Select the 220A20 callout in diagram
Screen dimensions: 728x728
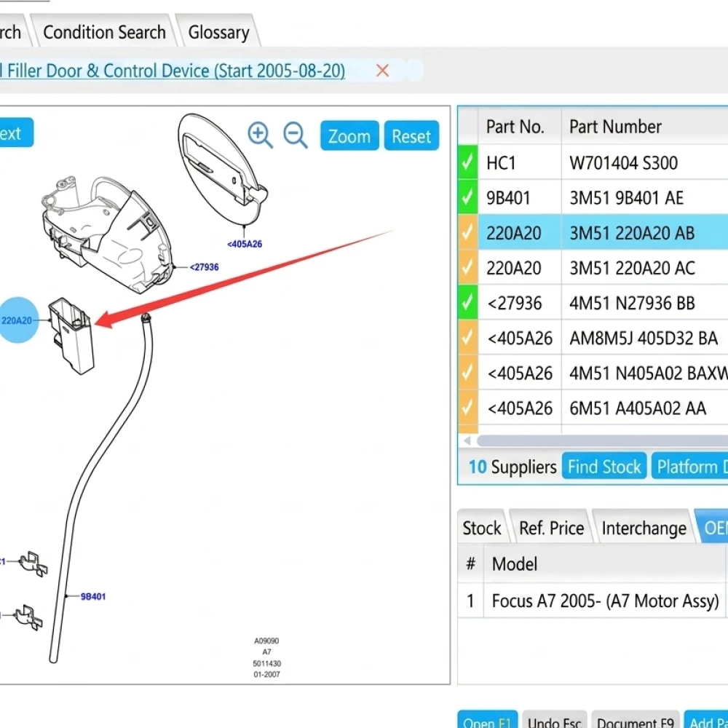coord(17,320)
